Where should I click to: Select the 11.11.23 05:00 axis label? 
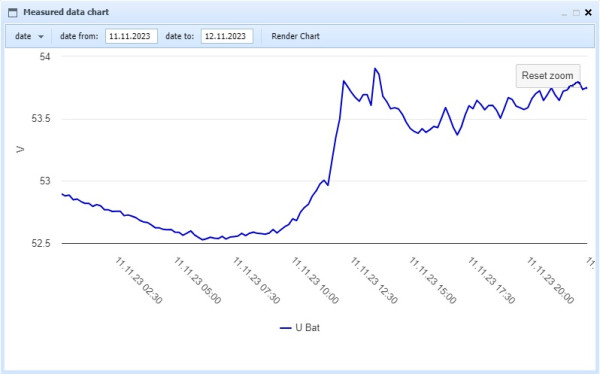click(197, 281)
